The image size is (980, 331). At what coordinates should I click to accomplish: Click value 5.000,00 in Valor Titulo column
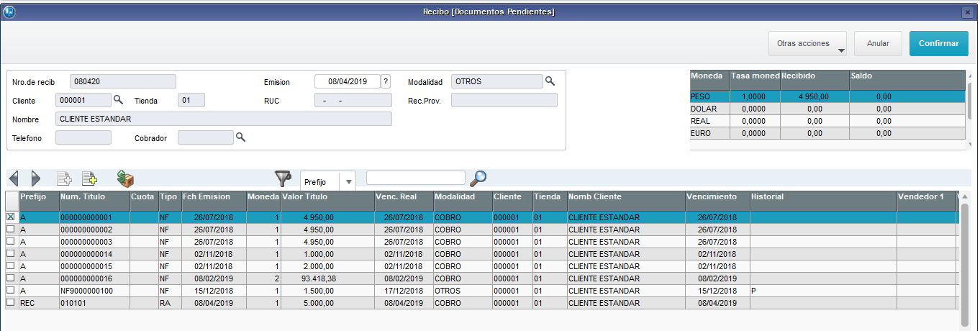point(319,302)
